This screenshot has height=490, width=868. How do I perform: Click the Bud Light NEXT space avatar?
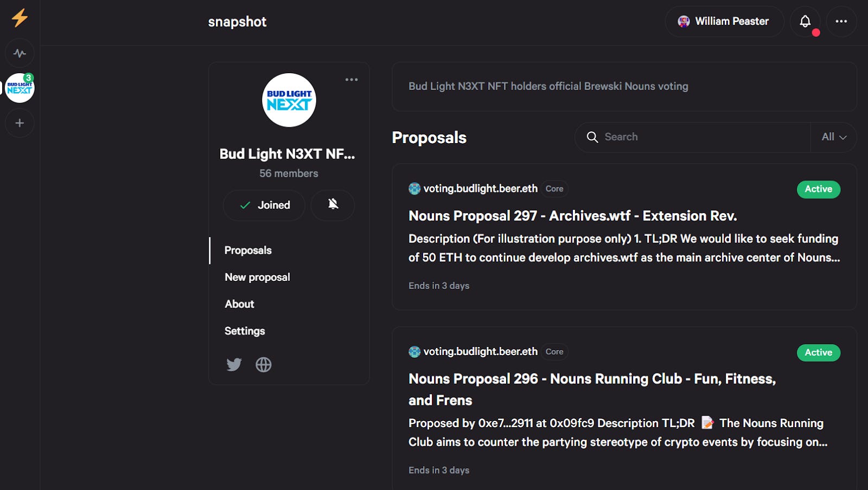point(289,100)
